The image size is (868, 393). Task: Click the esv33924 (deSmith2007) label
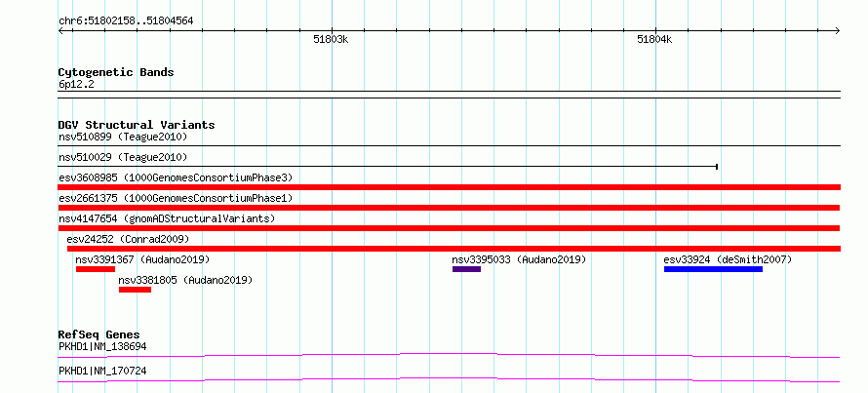pos(728,259)
